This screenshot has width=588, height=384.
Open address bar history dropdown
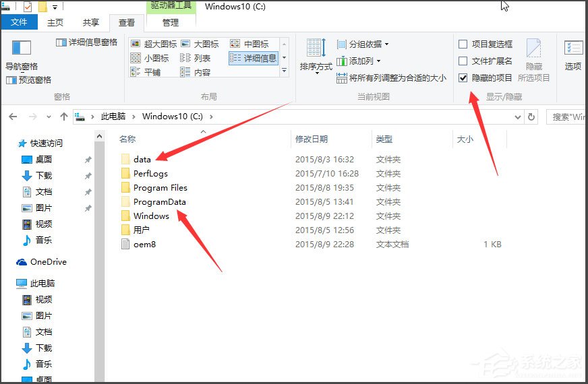pyautogui.click(x=518, y=117)
